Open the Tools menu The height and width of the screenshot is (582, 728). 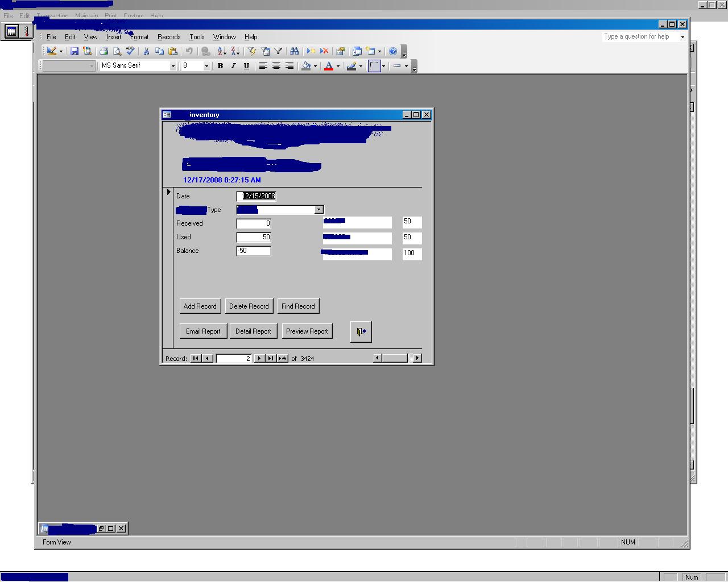click(197, 37)
